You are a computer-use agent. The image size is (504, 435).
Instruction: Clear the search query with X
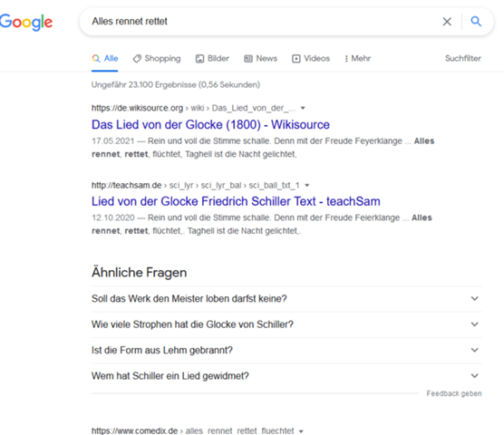pos(447,22)
